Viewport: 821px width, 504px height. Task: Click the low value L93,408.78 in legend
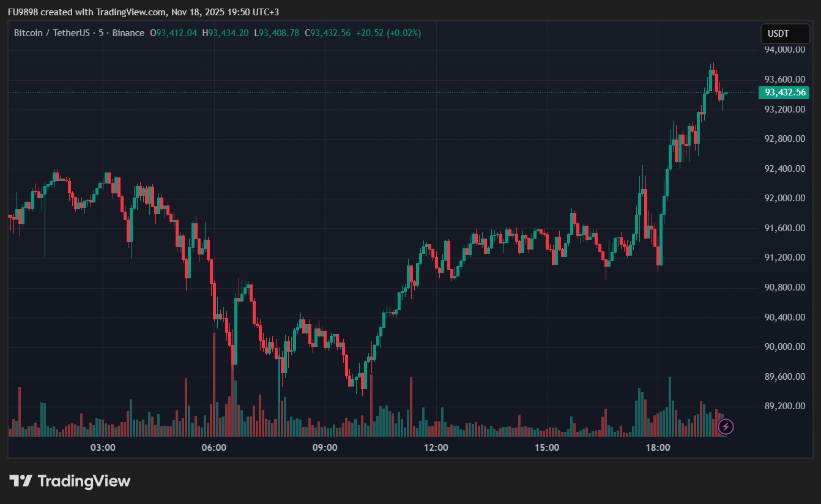pyautogui.click(x=276, y=33)
